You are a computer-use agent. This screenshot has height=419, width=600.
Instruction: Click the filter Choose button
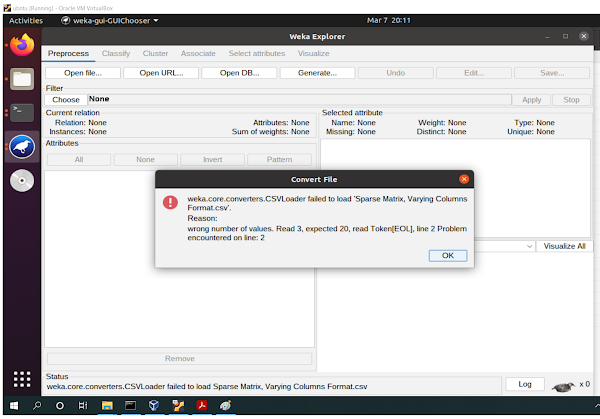66,100
